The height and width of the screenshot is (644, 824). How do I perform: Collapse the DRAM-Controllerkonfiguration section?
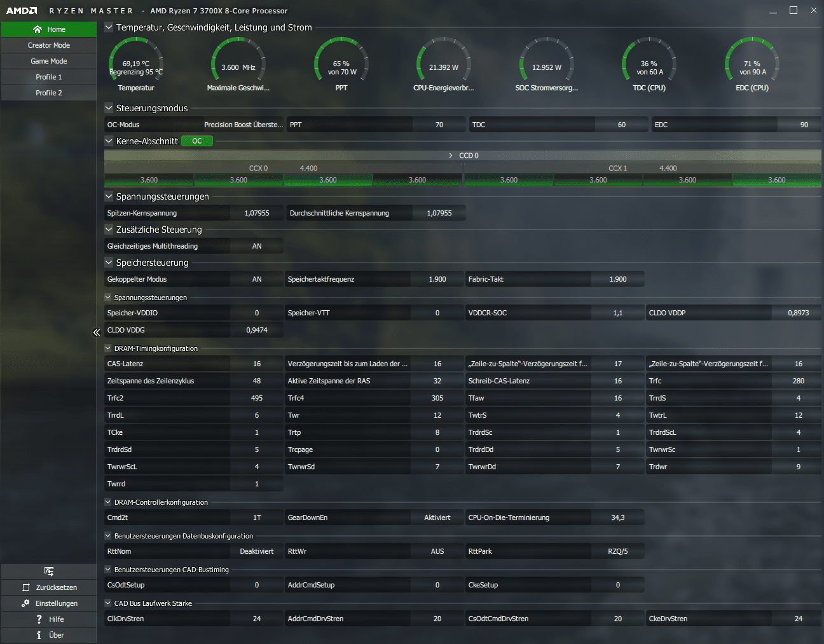click(x=108, y=502)
